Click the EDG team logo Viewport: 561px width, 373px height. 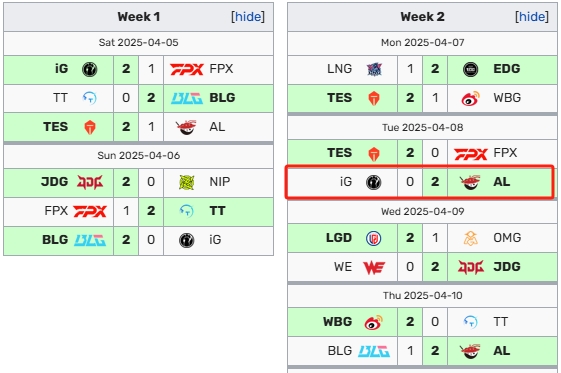point(470,69)
